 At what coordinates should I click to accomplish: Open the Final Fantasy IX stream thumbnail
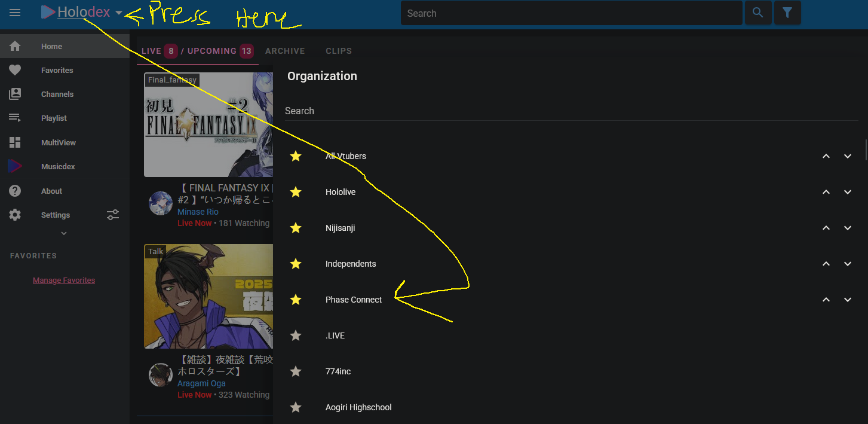[208, 124]
